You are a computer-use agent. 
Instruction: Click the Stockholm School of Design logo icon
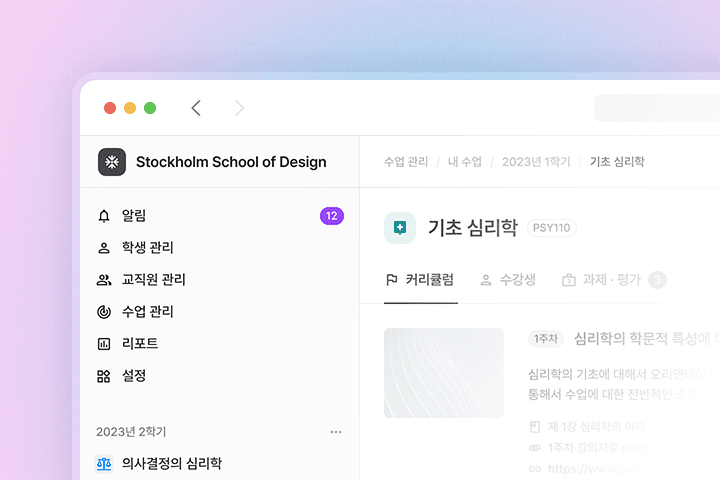(112, 162)
